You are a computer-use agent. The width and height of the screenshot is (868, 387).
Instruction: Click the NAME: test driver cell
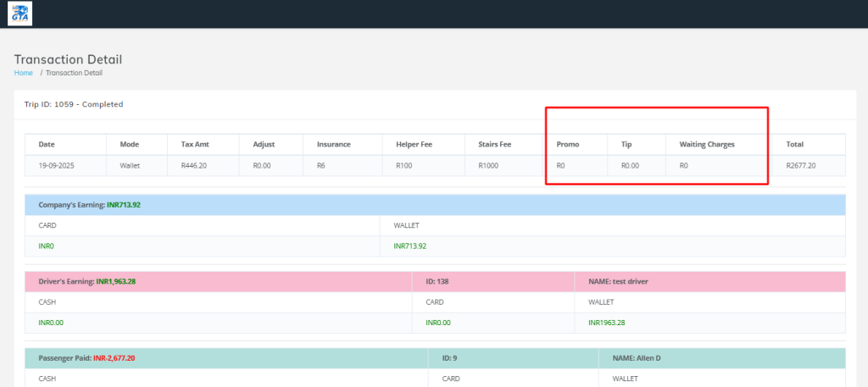point(617,281)
